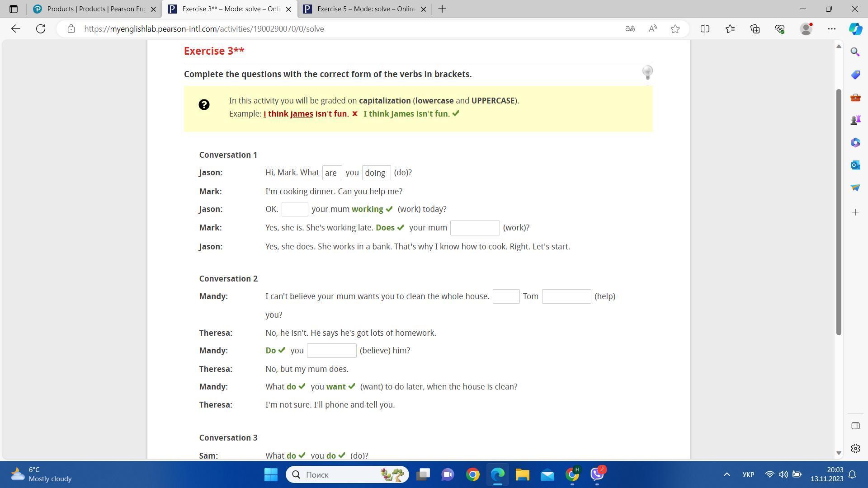
Task: Click the page vertical scrollbar
Action: [x=839, y=212]
